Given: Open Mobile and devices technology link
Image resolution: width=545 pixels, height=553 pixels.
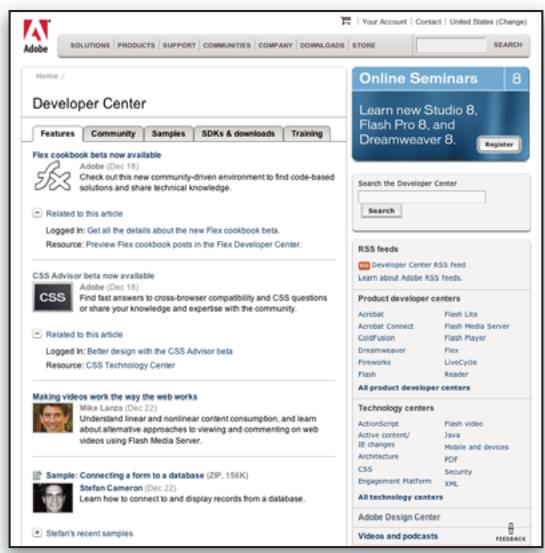Looking at the screenshot, I should (x=477, y=447).
